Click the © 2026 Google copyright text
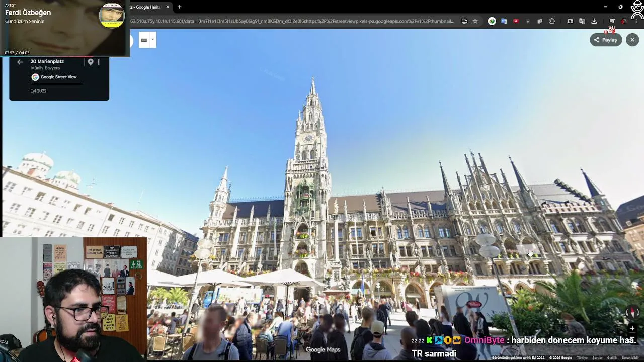This screenshot has height=362, width=644. (x=560, y=358)
